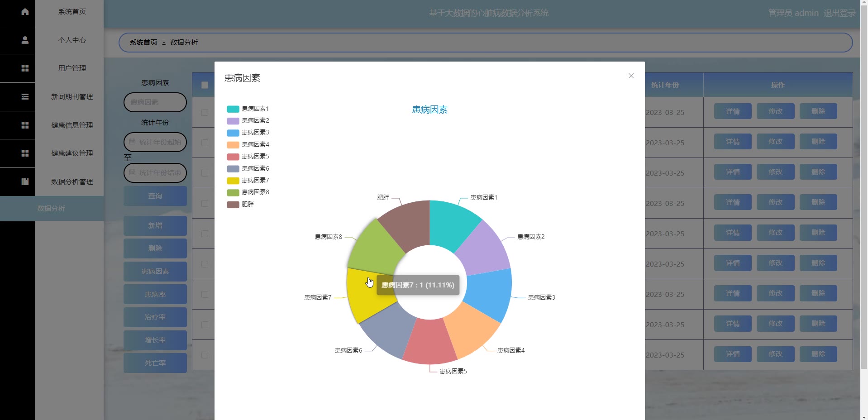This screenshot has width=868, height=420.
Task: Click the home icon in sidebar
Action: point(25,12)
